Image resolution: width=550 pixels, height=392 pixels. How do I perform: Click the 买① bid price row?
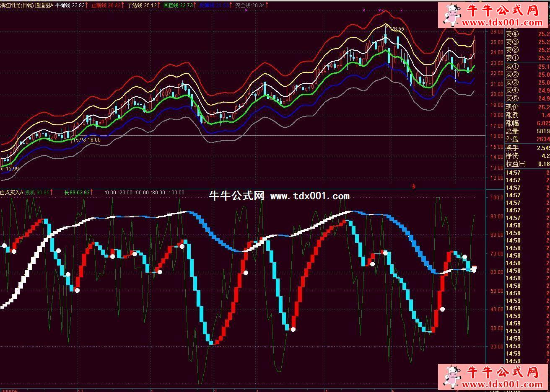coord(527,67)
